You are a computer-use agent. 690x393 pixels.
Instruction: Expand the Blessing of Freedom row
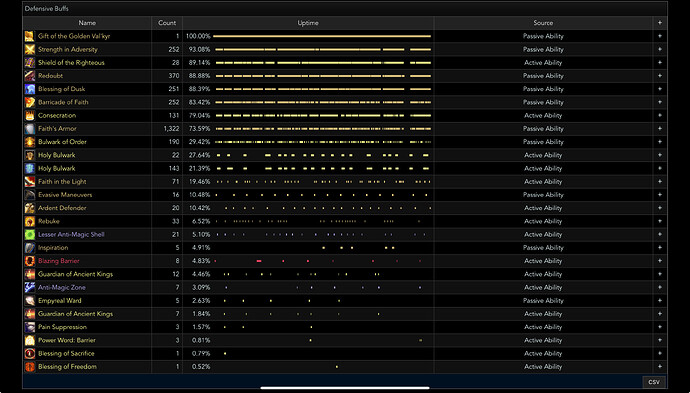point(660,367)
